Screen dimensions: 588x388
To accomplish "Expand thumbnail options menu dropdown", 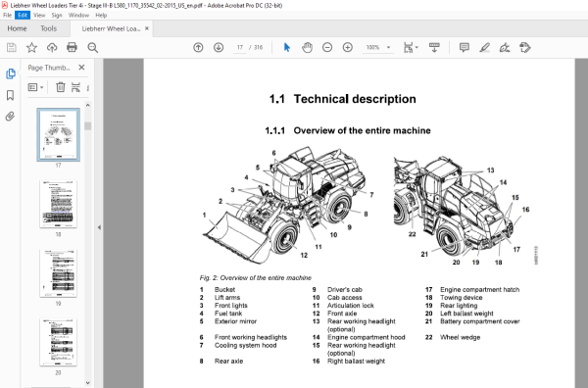I will pyautogui.click(x=35, y=87).
